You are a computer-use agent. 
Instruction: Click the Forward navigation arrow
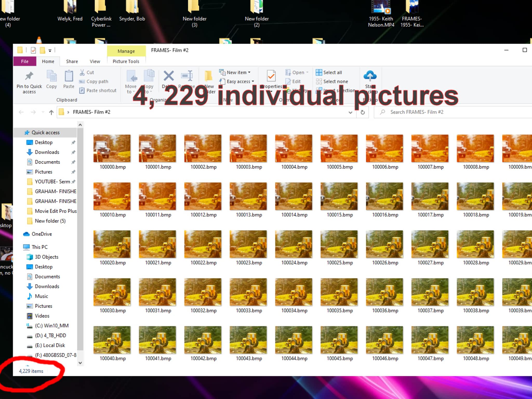click(x=33, y=112)
